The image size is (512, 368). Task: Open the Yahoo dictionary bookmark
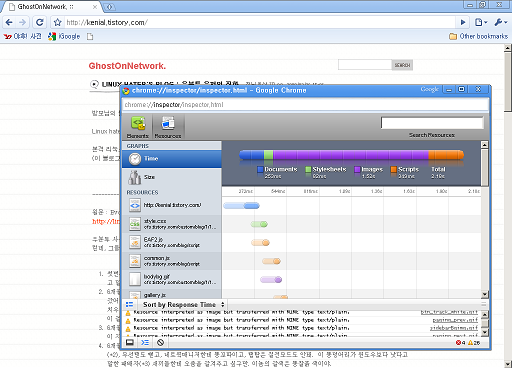coord(22,36)
